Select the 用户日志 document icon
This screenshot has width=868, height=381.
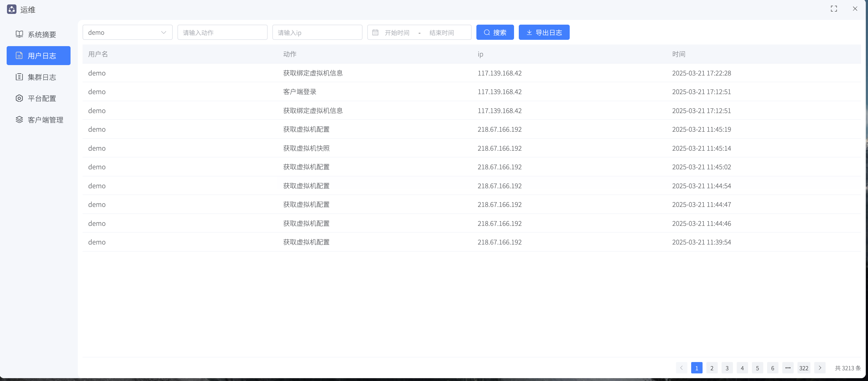[x=19, y=56]
